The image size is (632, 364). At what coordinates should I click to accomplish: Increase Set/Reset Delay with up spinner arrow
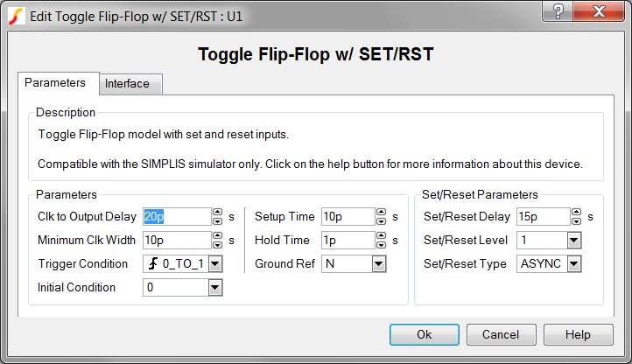(x=576, y=213)
